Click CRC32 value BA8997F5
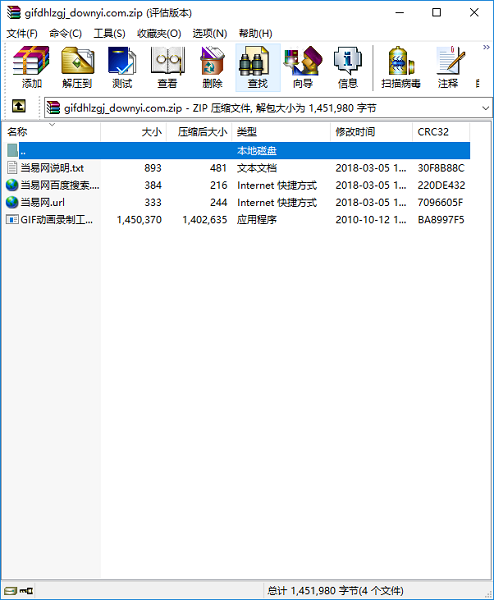 441,220
